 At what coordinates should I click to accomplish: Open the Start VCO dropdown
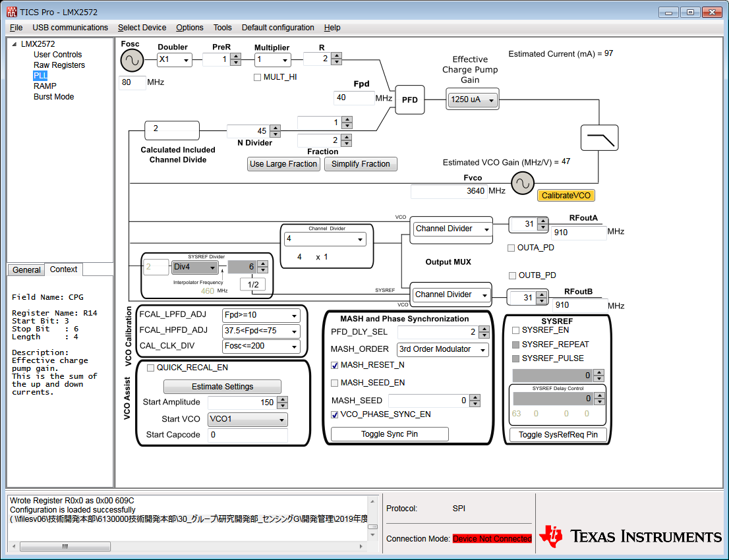[x=248, y=419]
